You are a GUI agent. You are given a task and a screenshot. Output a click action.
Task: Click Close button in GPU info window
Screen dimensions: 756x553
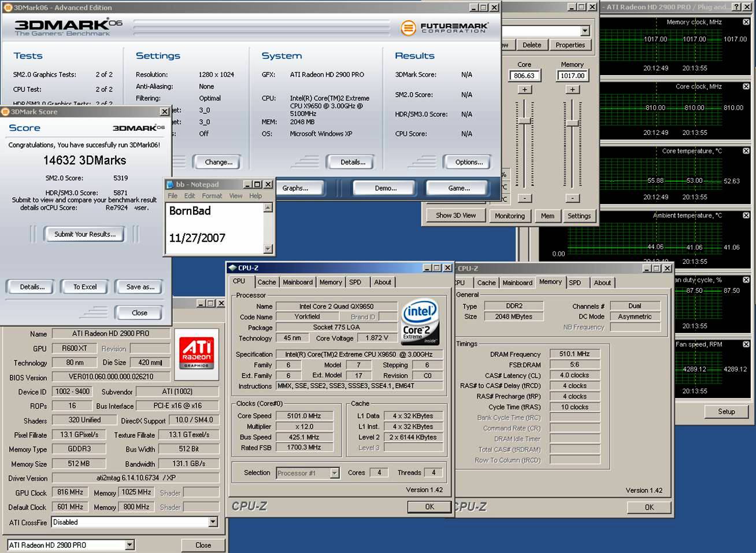click(203, 545)
